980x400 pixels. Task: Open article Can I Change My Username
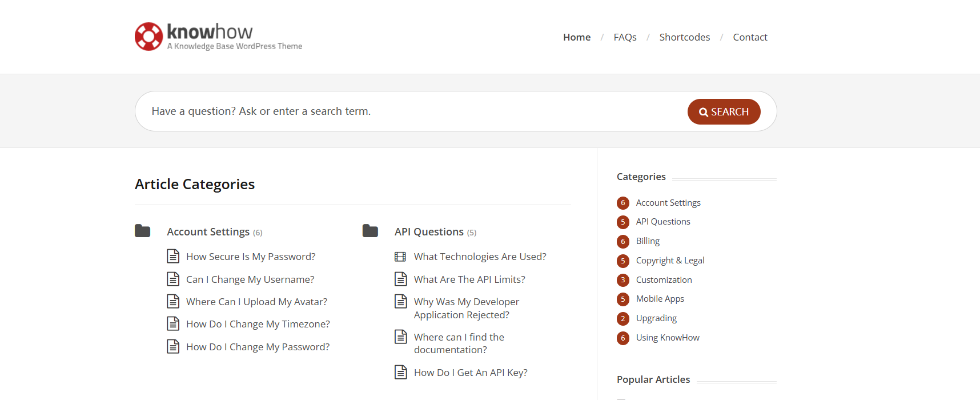click(x=250, y=279)
